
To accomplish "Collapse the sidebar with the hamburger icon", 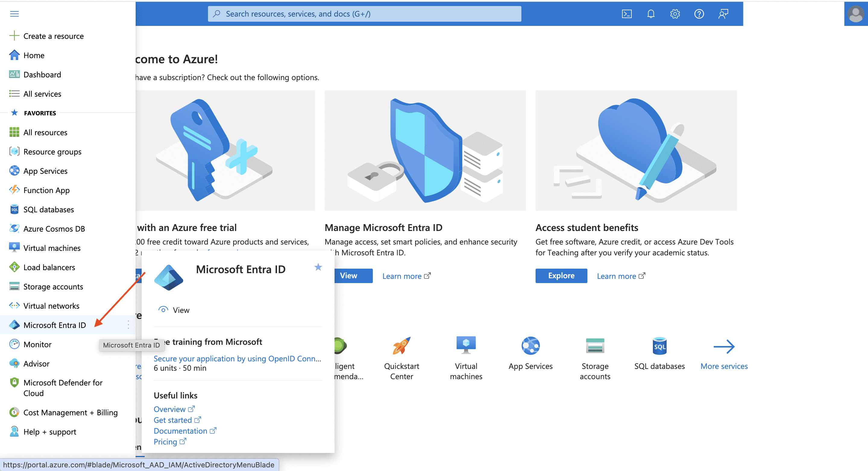I will [x=14, y=14].
